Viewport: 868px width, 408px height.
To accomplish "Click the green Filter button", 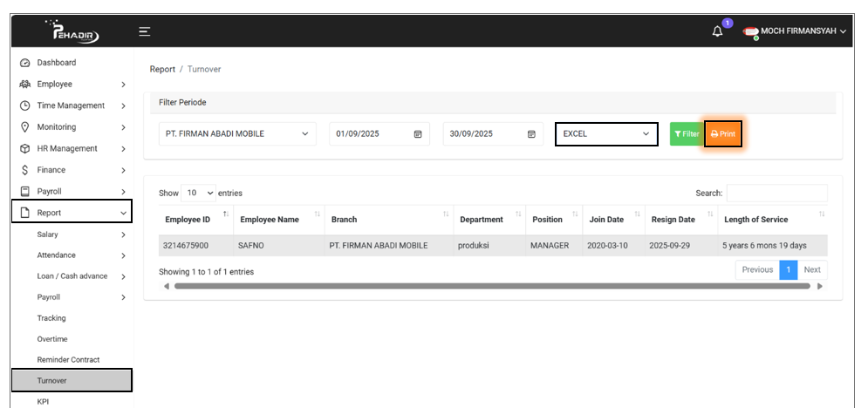I will click(x=687, y=133).
